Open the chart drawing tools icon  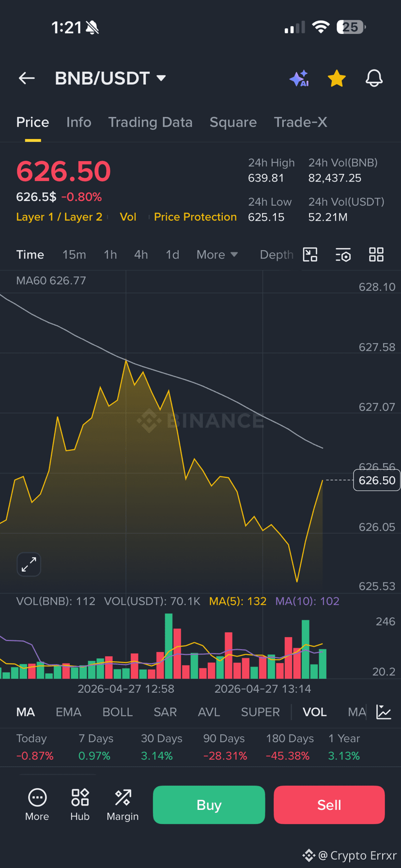310,255
